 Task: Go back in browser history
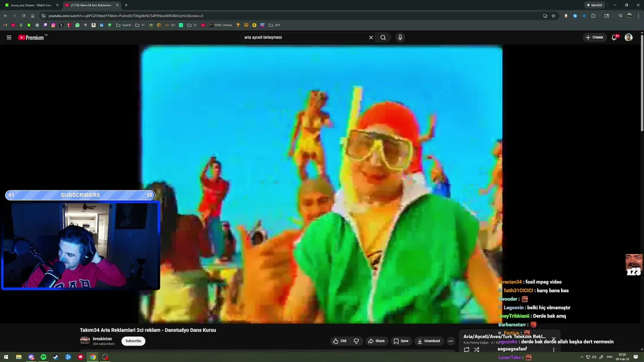[6, 16]
